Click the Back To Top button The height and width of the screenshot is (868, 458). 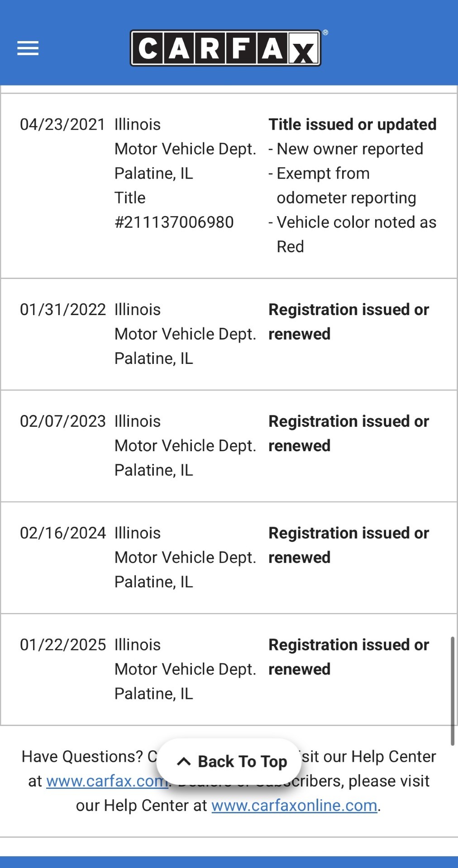229,762
